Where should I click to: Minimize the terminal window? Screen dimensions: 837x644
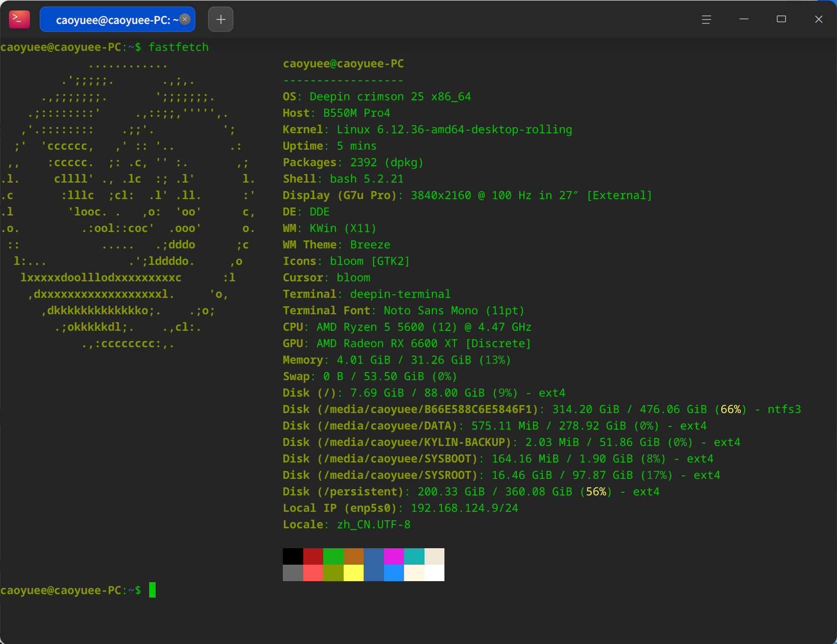[744, 19]
